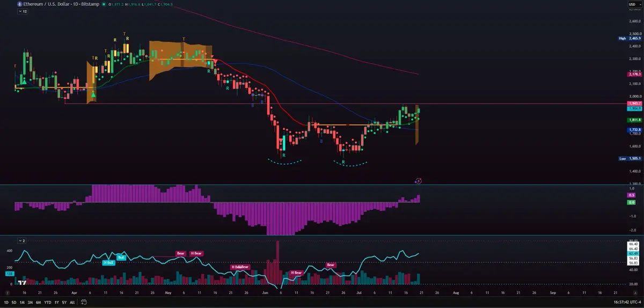Click the Apr date label on time axis
This screenshot has width=644, height=308.
click(73, 294)
